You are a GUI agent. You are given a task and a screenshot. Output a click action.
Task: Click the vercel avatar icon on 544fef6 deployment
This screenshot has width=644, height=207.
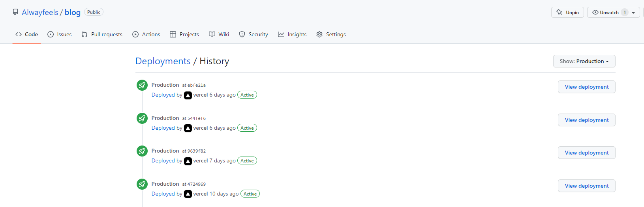pos(188,128)
